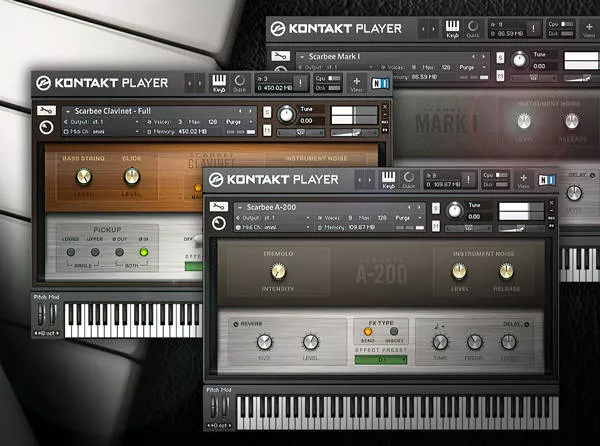Click the Kontakt logo in the Mark I window
Screen dimensions: 600x446
[x=278, y=29]
